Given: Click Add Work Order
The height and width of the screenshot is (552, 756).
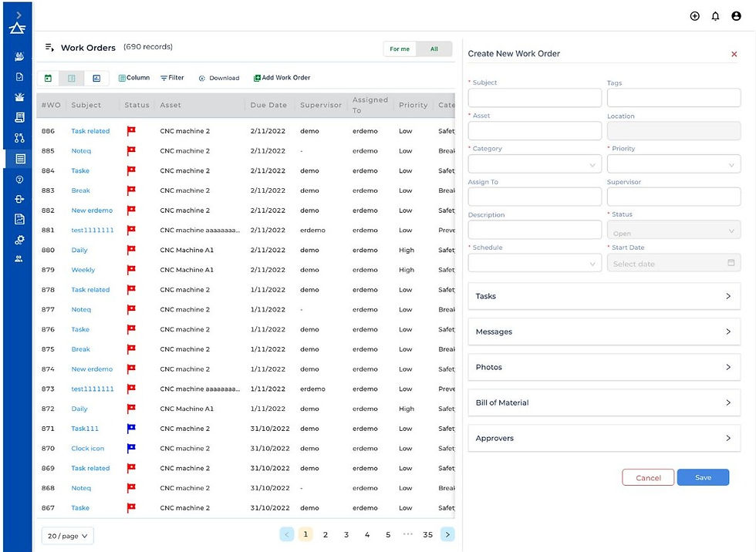Looking at the screenshot, I should (x=282, y=78).
